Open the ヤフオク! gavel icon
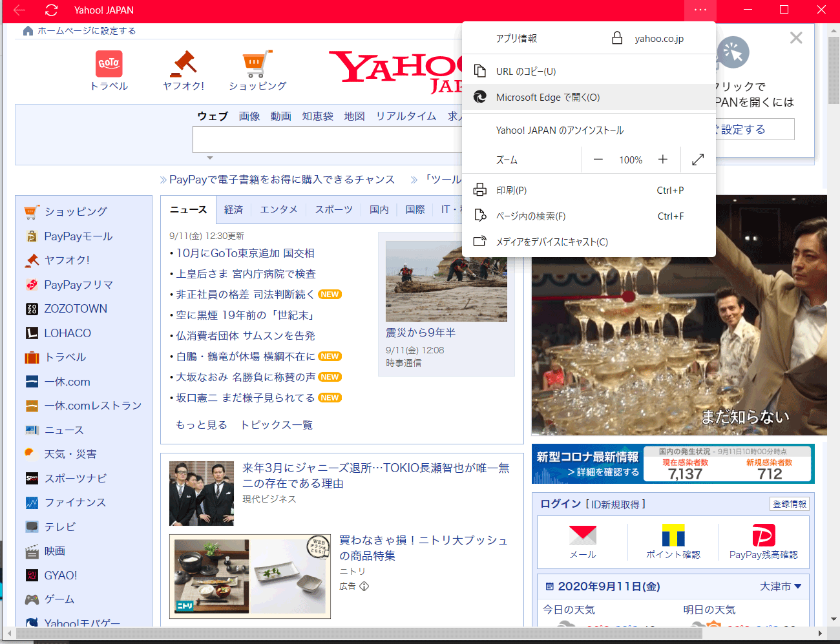840x644 pixels. click(184, 64)
